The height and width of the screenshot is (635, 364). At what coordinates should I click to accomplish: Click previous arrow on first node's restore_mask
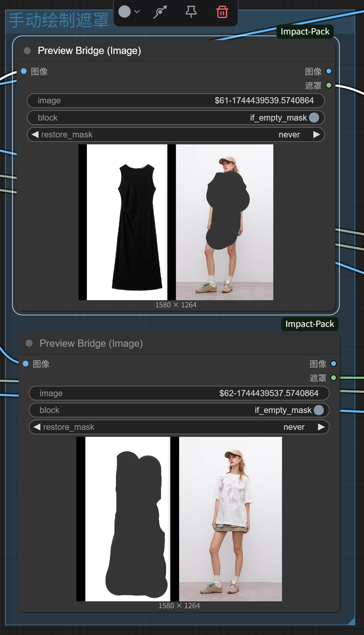(35, 134)
